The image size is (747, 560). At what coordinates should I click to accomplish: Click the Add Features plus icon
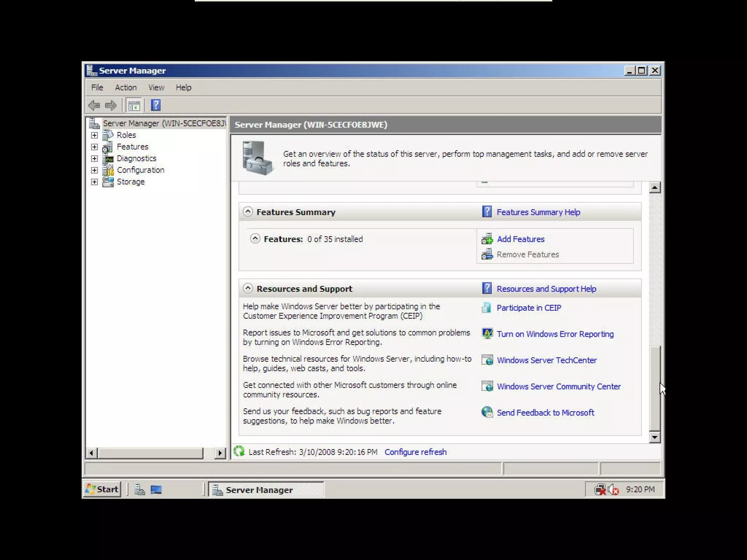tap(487, 239)
